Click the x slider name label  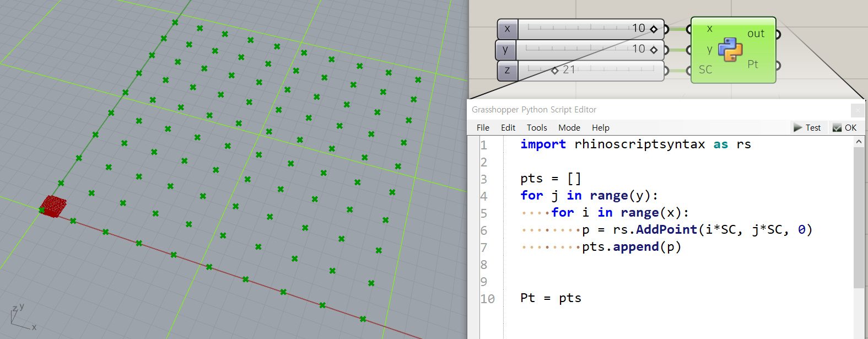point(507,29)
